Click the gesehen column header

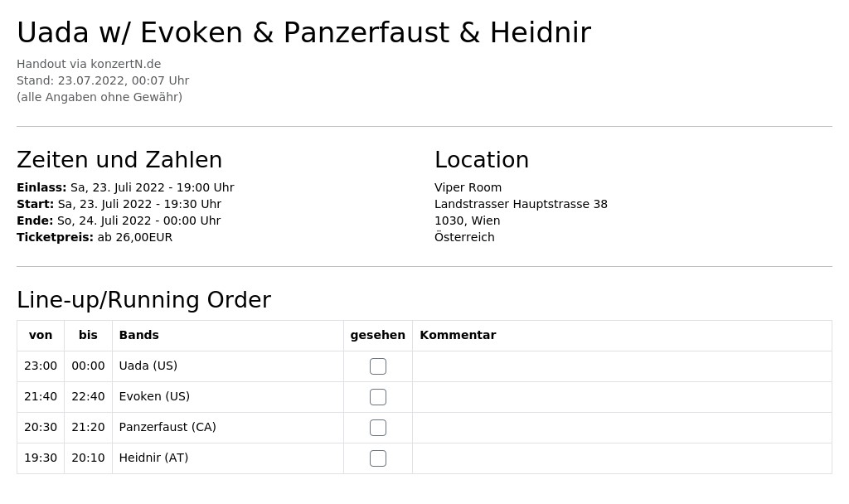click(378, 335)
